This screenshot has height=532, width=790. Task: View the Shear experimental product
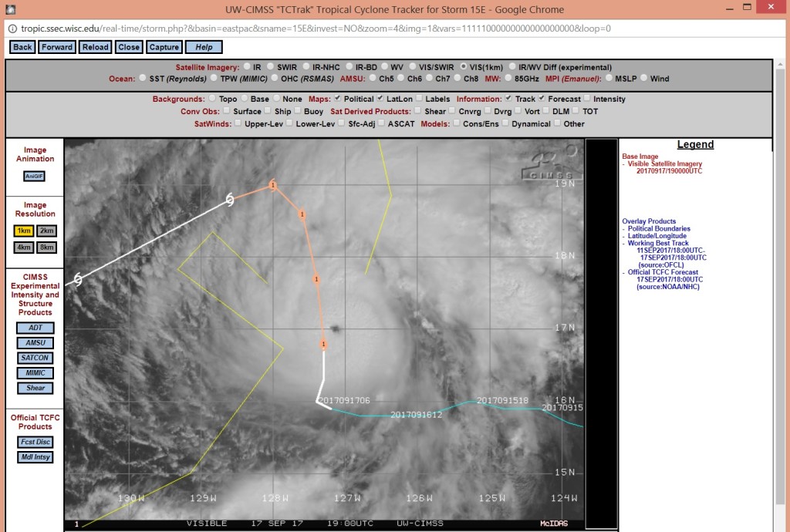[x=35, y=388]
